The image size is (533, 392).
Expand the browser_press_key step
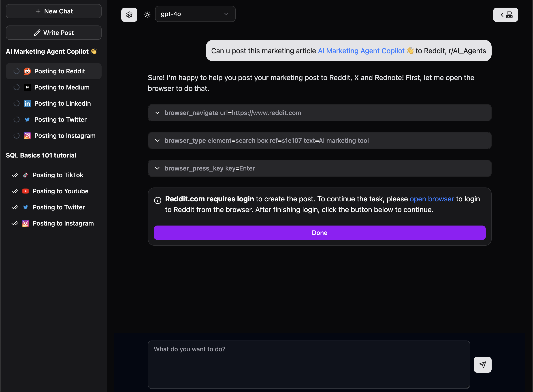click(157, 168)
